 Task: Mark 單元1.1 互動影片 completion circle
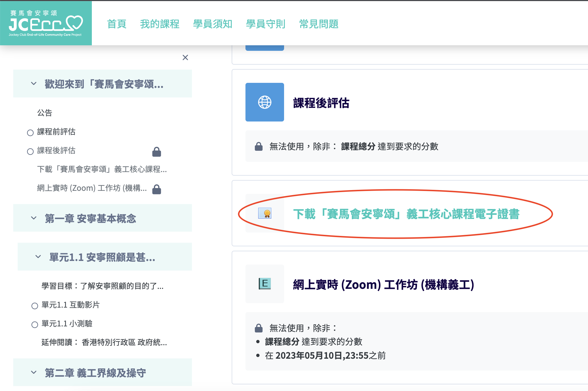tap(34, 306)
